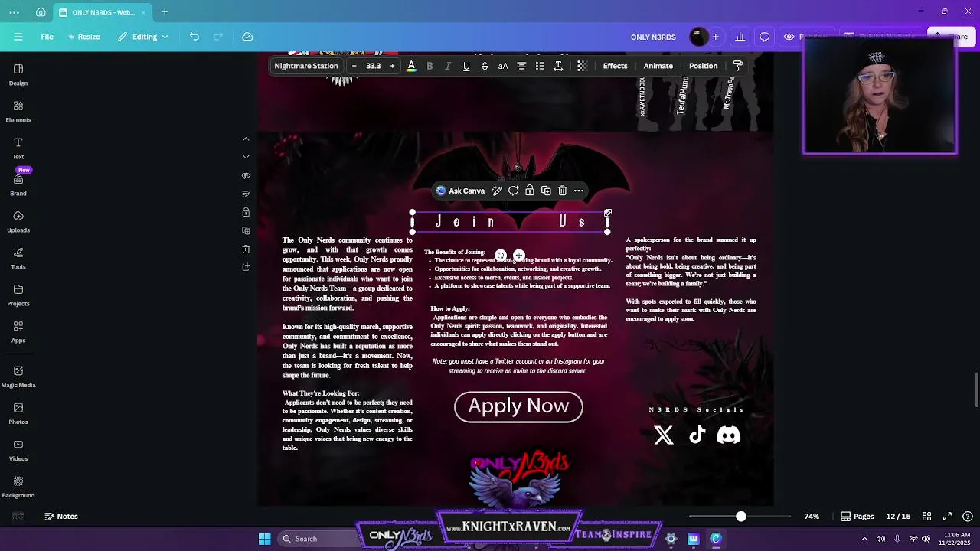Open the File menu

pos(47,37)
